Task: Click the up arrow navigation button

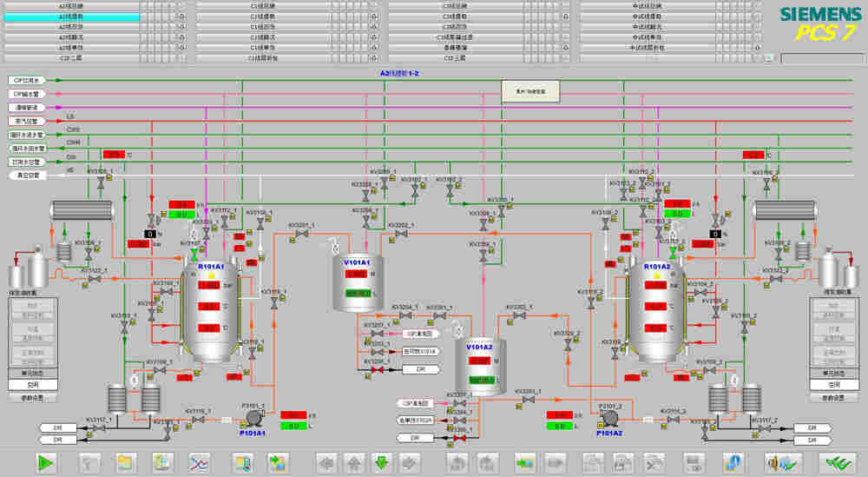Action: click(x=354, y=461)
